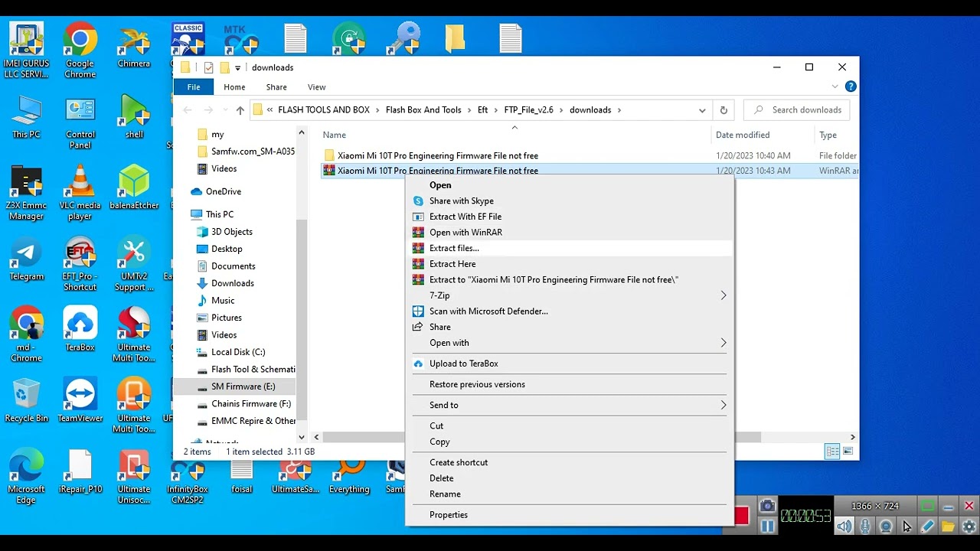The width and height of the screenshot is (980, 551).
Task: Open Local Disk (C:) in navigation pane
Action: [237, 352]
